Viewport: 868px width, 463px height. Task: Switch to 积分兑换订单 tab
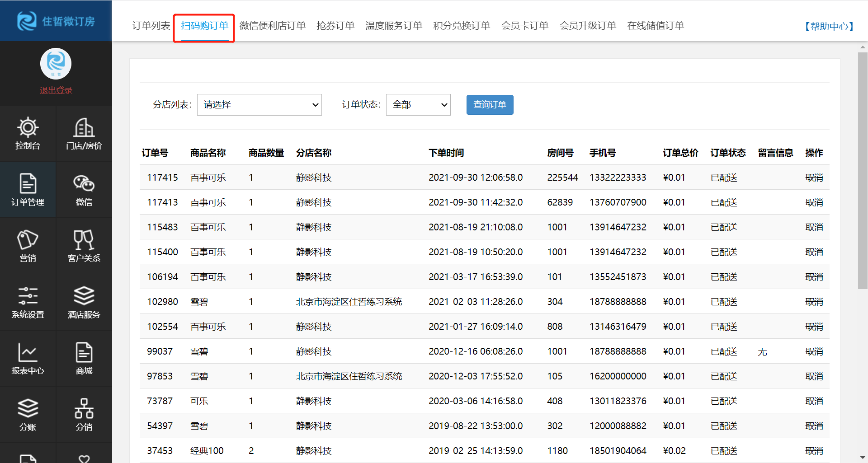tap(462, 26)
